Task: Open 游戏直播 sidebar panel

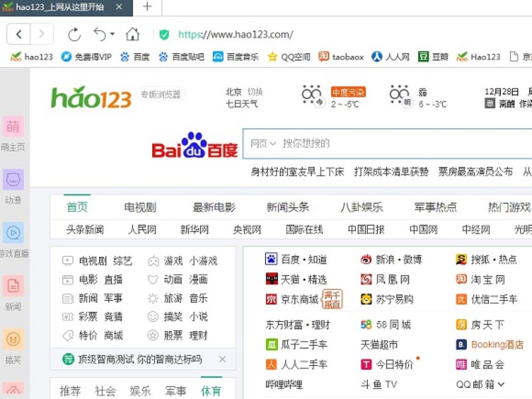Action: coord(13,233)
